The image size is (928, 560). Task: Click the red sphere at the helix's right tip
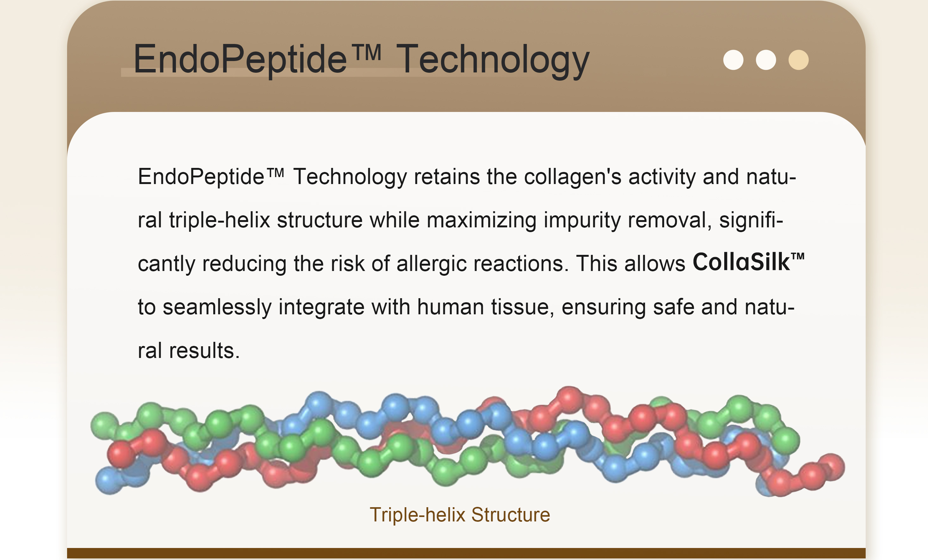(831, 467)
